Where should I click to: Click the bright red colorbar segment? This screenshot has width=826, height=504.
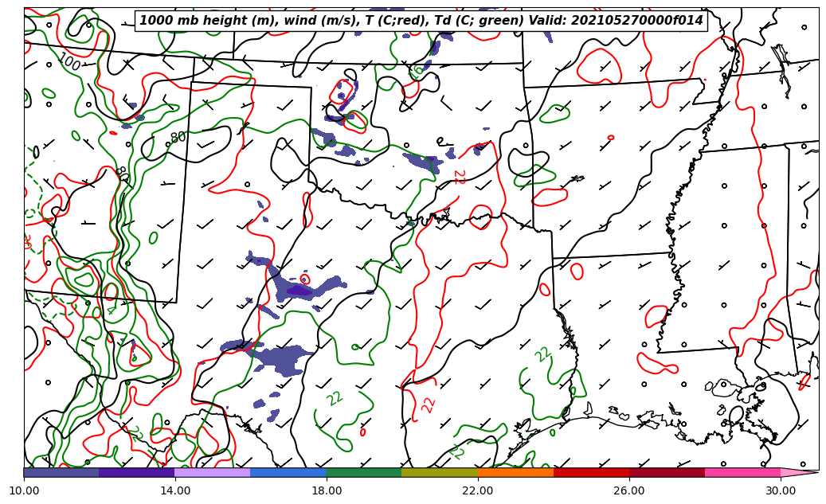point(591,472)
